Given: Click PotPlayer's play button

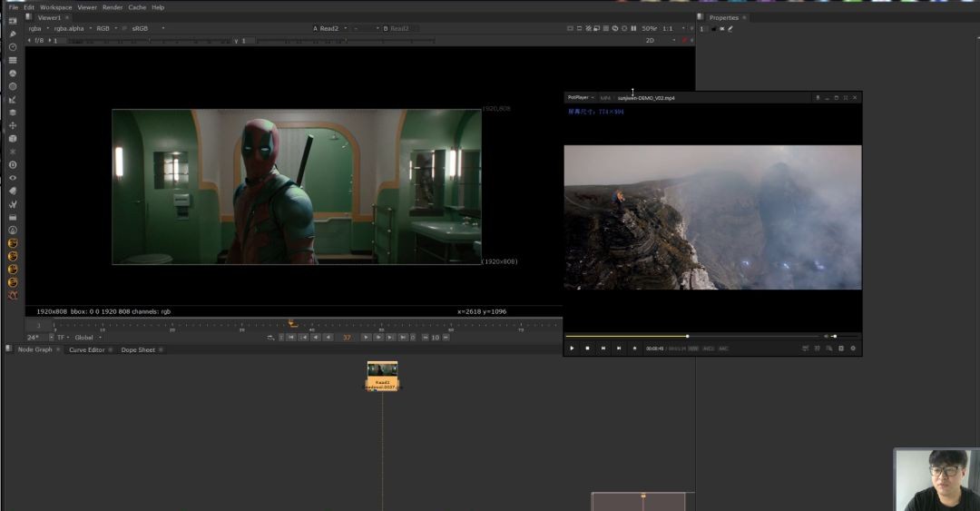Looking at the screenshot, I should (572, 349).
